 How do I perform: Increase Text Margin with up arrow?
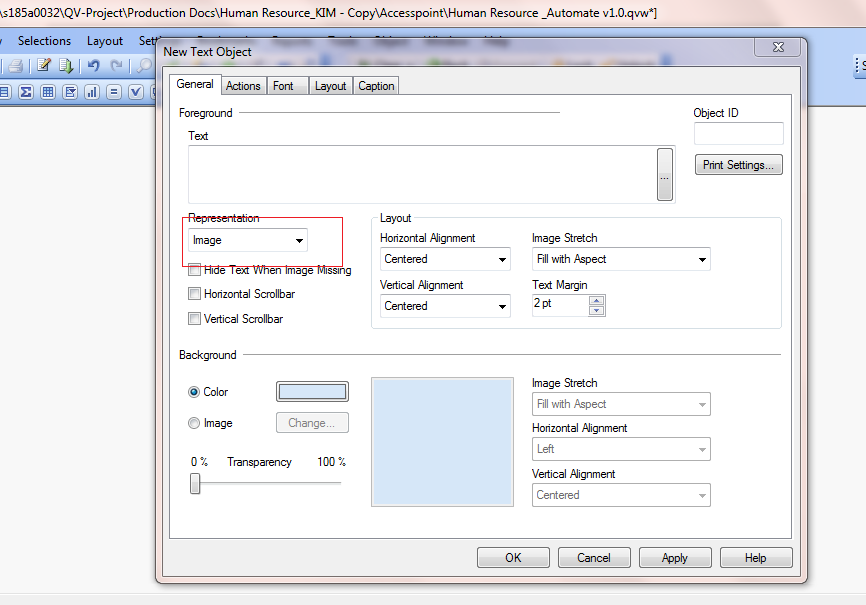596,301
